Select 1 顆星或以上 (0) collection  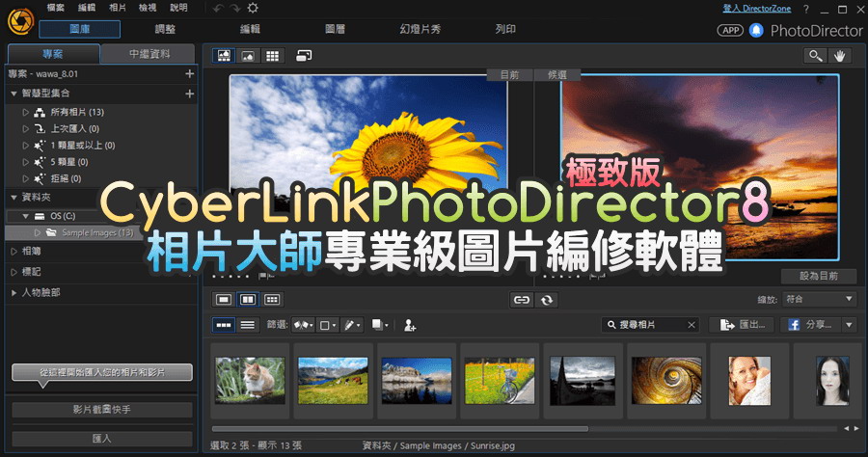[83, 146]
